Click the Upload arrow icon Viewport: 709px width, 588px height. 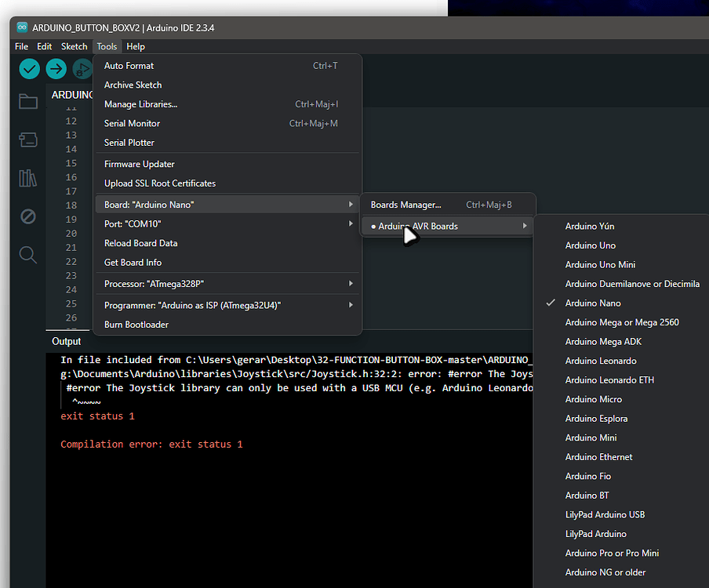point(55,69)
